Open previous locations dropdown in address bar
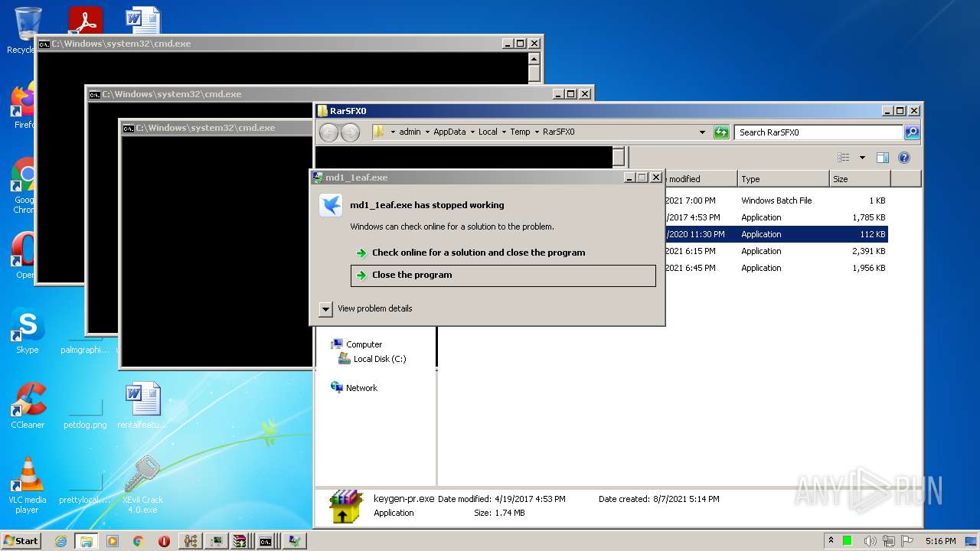Image resolution: width=980 pixels, height=551 pixels. pyautogui.click(x=702, y=132)
